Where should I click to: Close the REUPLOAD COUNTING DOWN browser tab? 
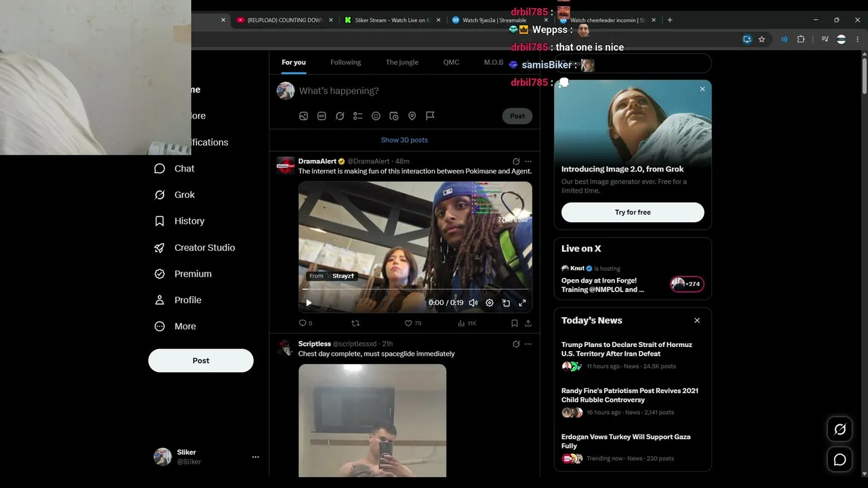tap(331, 20)
